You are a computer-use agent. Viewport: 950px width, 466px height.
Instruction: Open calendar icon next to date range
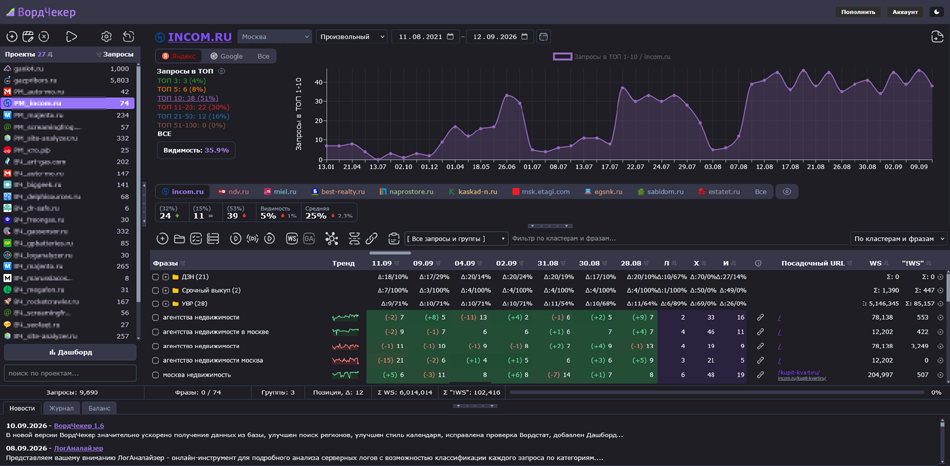[x=543, y=37]
